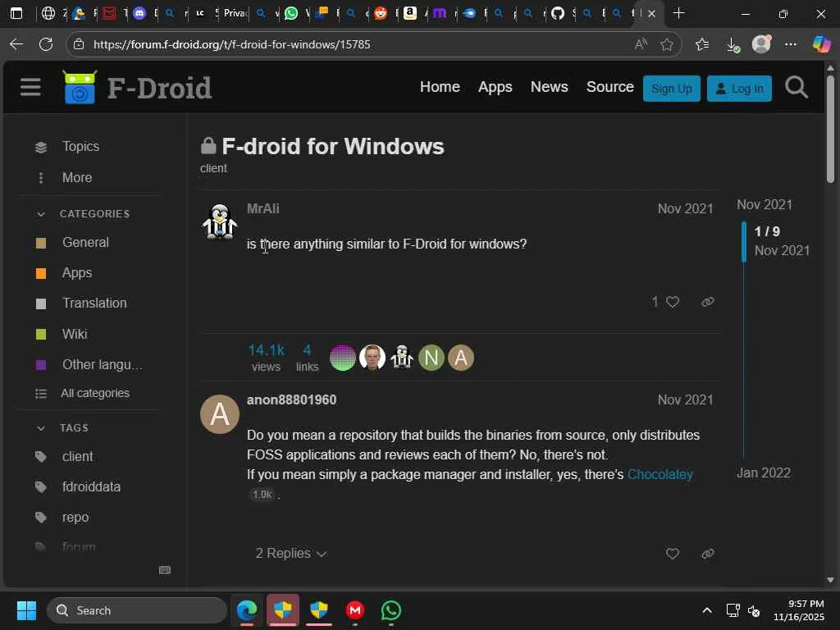This screenshot has height=630, width=840.
Task: Expand the 2 Replies list
Action: point(291,554)
